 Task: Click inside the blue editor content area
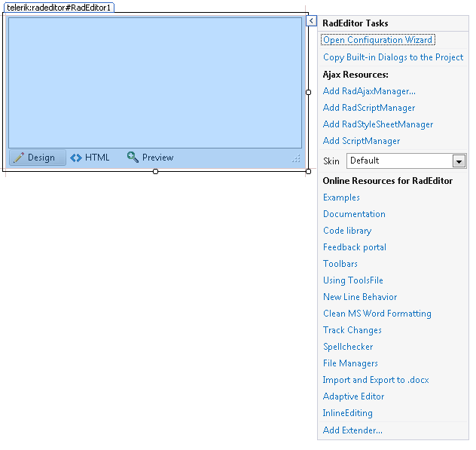[155, 83]
